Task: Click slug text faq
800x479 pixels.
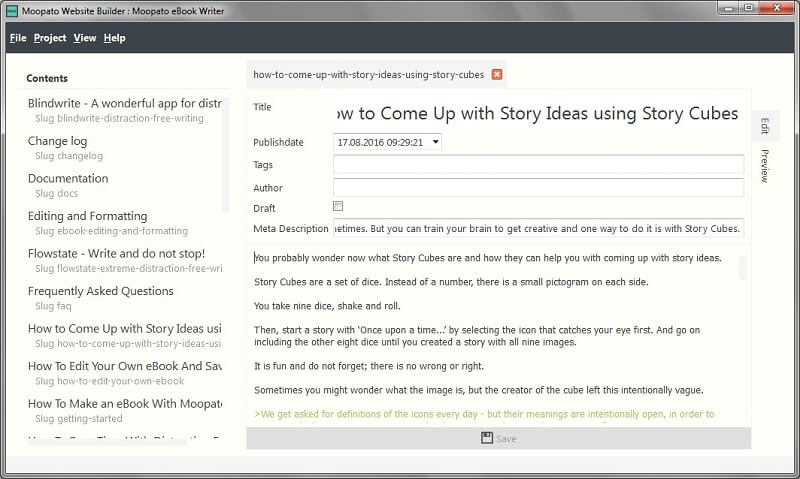Action: [64, 306]
